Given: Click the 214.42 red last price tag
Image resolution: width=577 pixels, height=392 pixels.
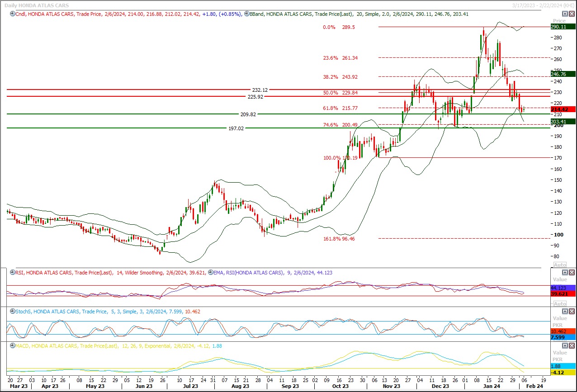Looking at the screenshot, I should [x=563, y=109].
